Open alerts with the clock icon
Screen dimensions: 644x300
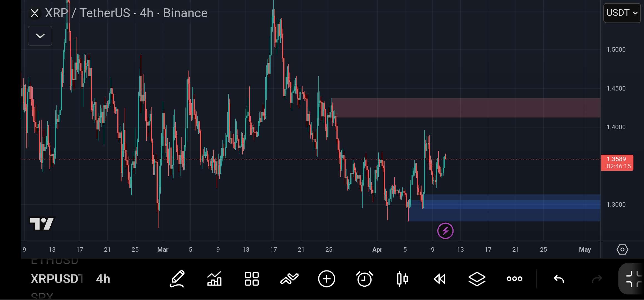[x=364, y=279]
